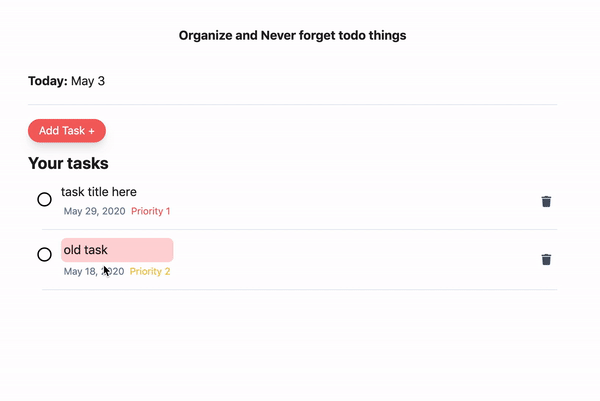
Task: Check off the 'old task' circle
Action: pyautogui.click(x=44, y=254)
